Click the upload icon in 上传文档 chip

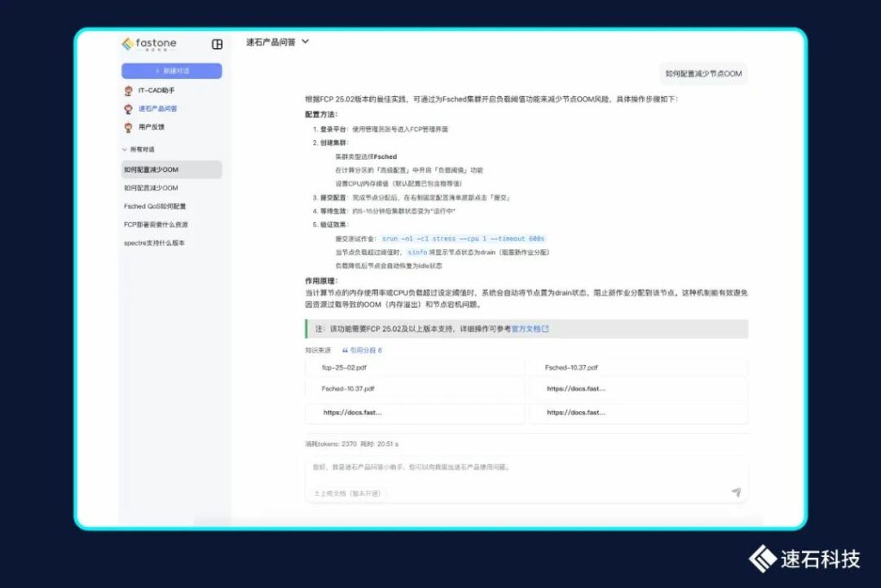click(317, 493)
